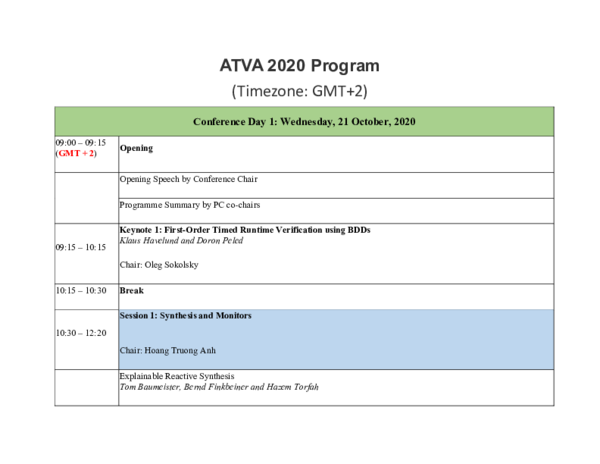Click Programme Summary by PC co-chairs row

192,205
